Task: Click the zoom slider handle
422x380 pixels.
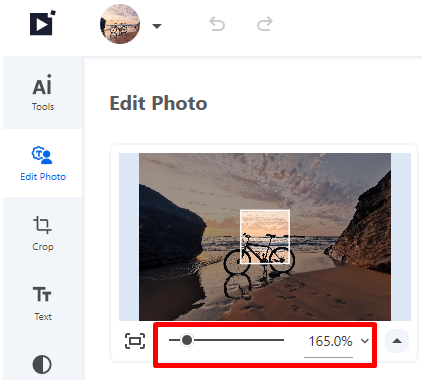Action: (x=187, y=340)
